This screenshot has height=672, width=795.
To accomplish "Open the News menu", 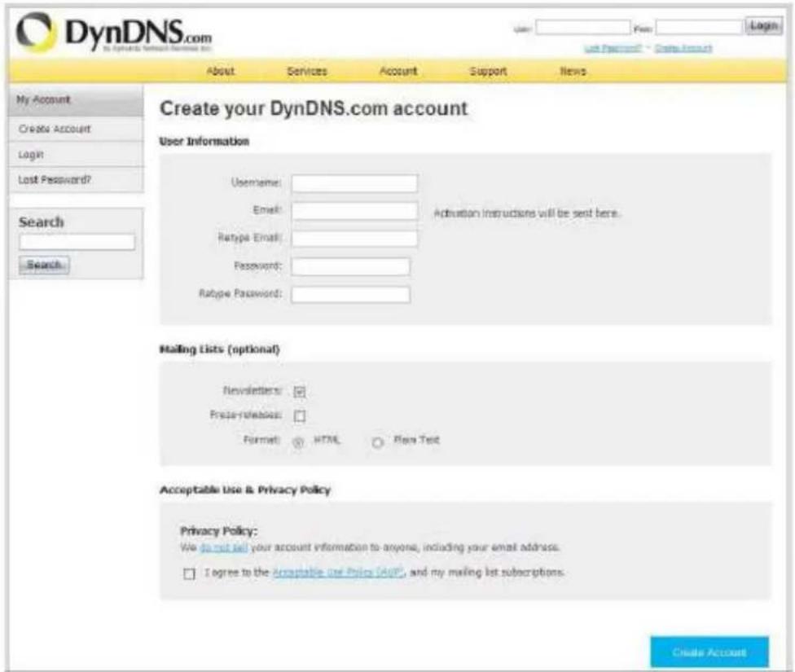I will 573,71.
